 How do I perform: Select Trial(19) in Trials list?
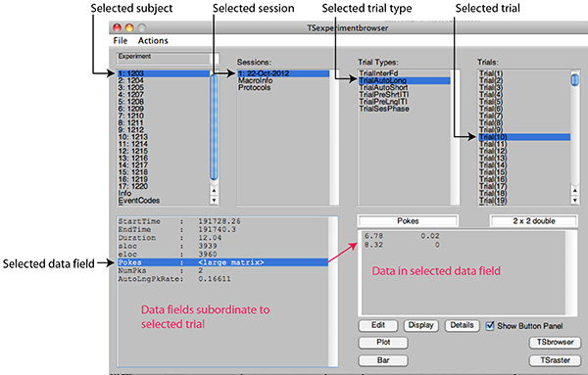[524, 201]
